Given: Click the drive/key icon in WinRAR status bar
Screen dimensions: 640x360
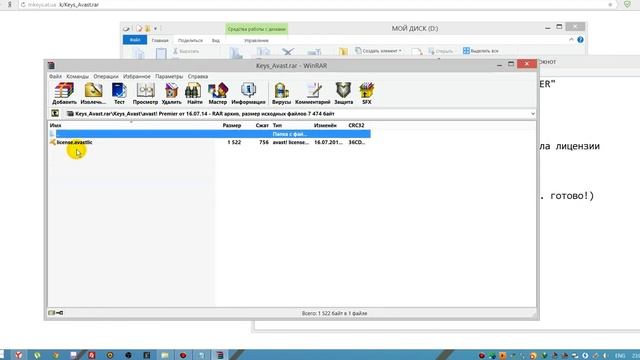Looking at the screenshot, I should tap(56, 313).
